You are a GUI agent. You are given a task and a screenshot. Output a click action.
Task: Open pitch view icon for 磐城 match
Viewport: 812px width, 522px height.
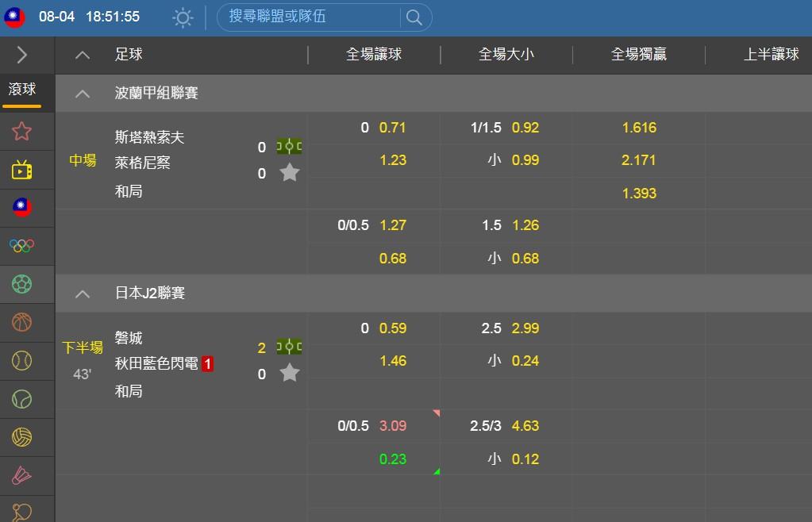click(x=289, y=347)
